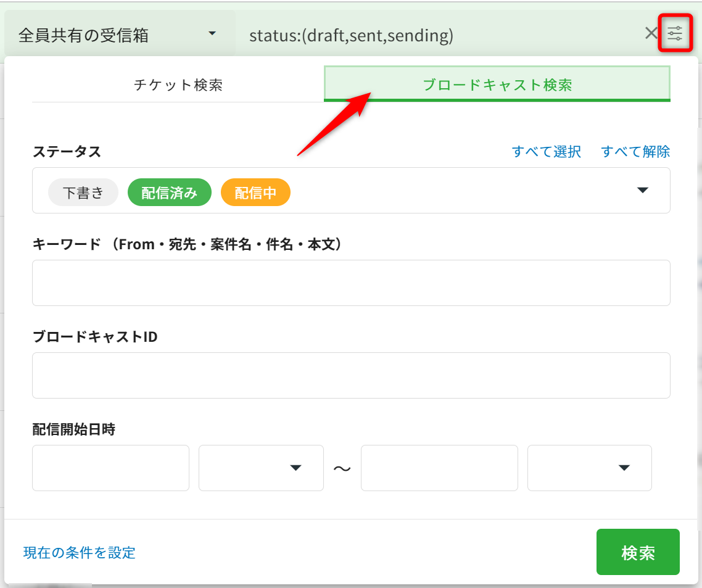Focus the ブロードキャストID input field
The width and height of the screenshot is (702, 588).
pyautogui.click(x=351, y=375)
